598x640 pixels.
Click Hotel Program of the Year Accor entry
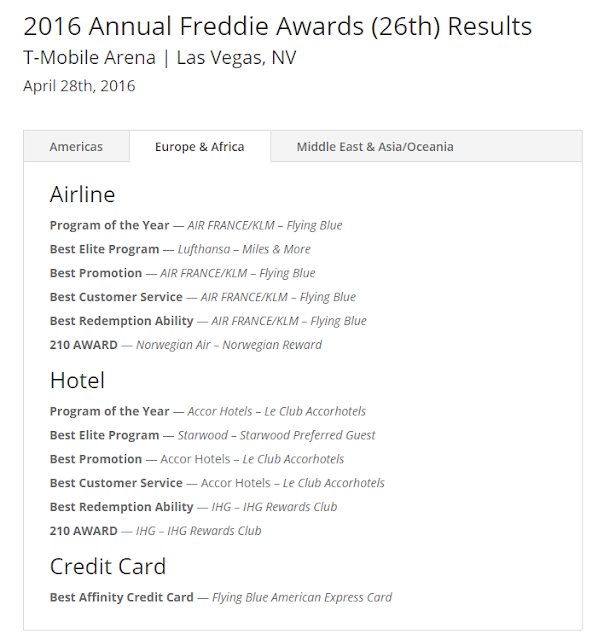tap(208, 411)
